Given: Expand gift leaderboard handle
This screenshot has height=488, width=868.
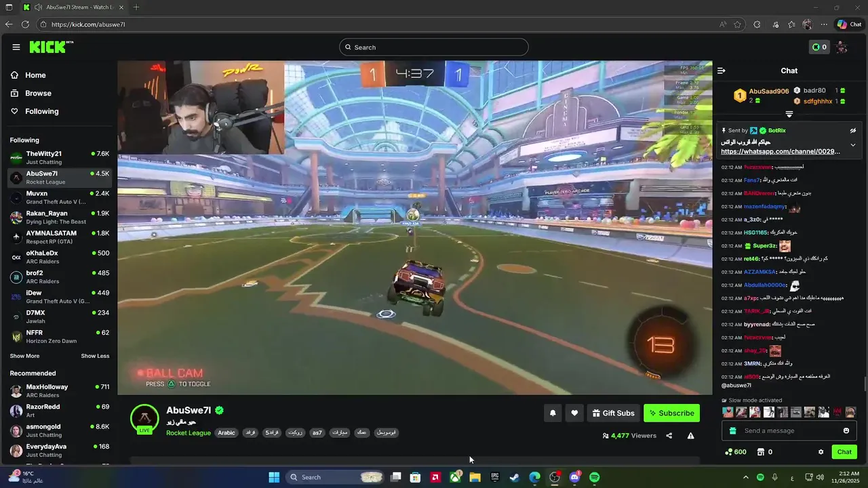Looking at the screenshot, I should pos(789,115).
